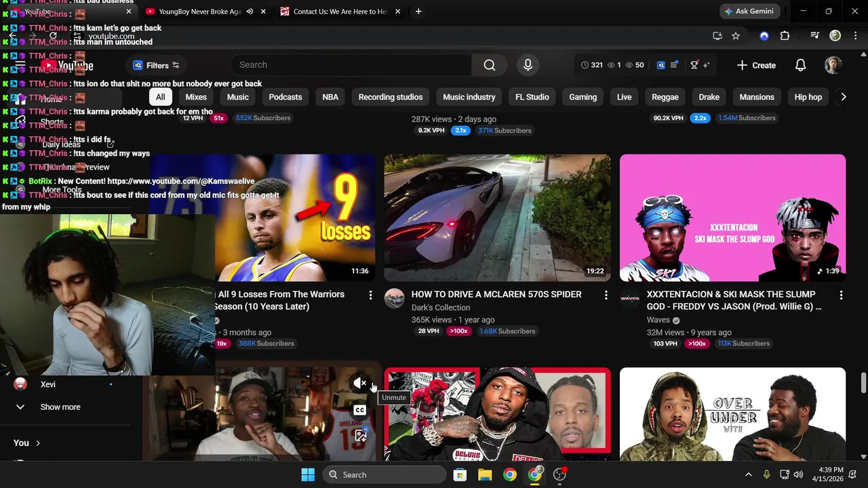Click the 1.68K Subscribers vidIQ stat
Screen dimensions: 868x488
(x=507, y=331)
